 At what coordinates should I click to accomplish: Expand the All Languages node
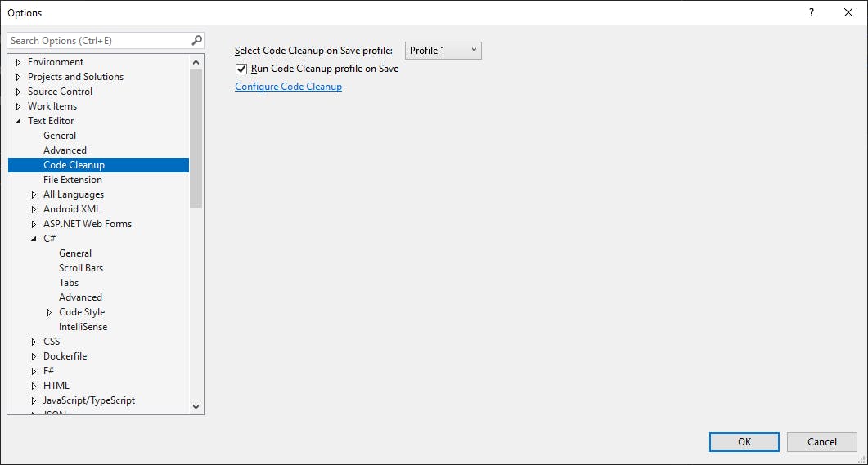[x=34, y=194]
